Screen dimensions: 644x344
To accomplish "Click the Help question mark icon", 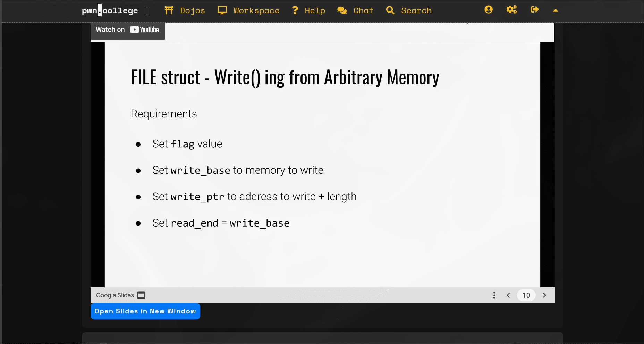I will point(295,10).
